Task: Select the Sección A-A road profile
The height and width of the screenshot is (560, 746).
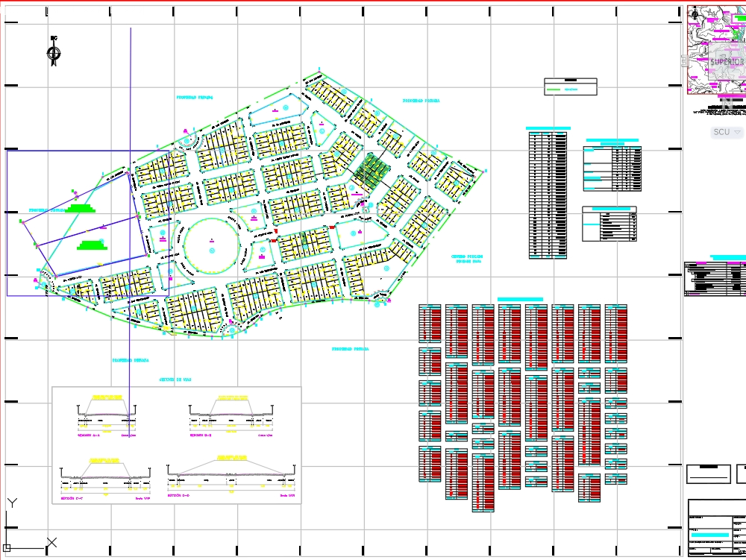Action: (x=107, y=415)
